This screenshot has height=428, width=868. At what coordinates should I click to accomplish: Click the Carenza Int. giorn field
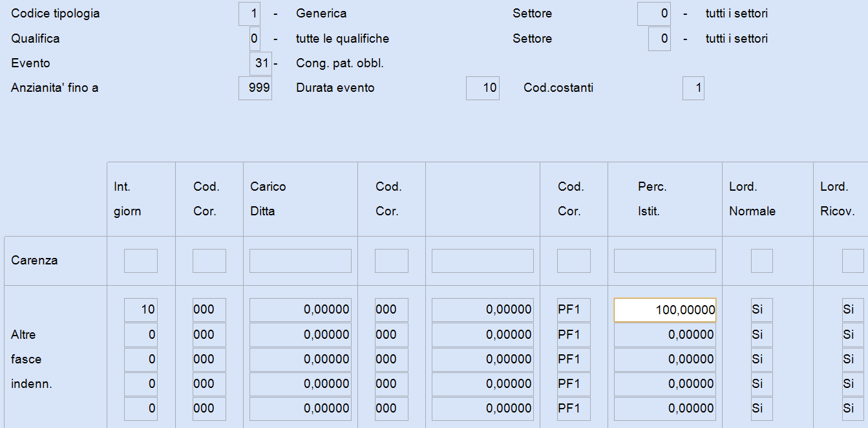141,261
